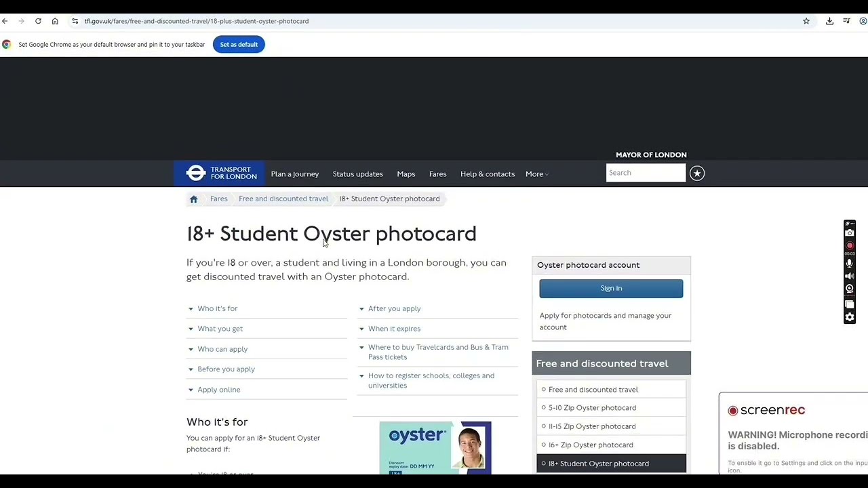
Task: Toggle ScreenRec system audio speaker icon
Action: tap(849, 276)
